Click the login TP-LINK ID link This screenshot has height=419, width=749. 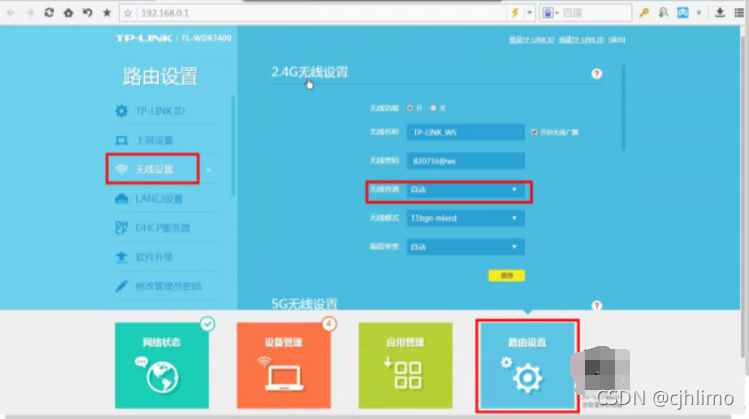click(532, 40)
